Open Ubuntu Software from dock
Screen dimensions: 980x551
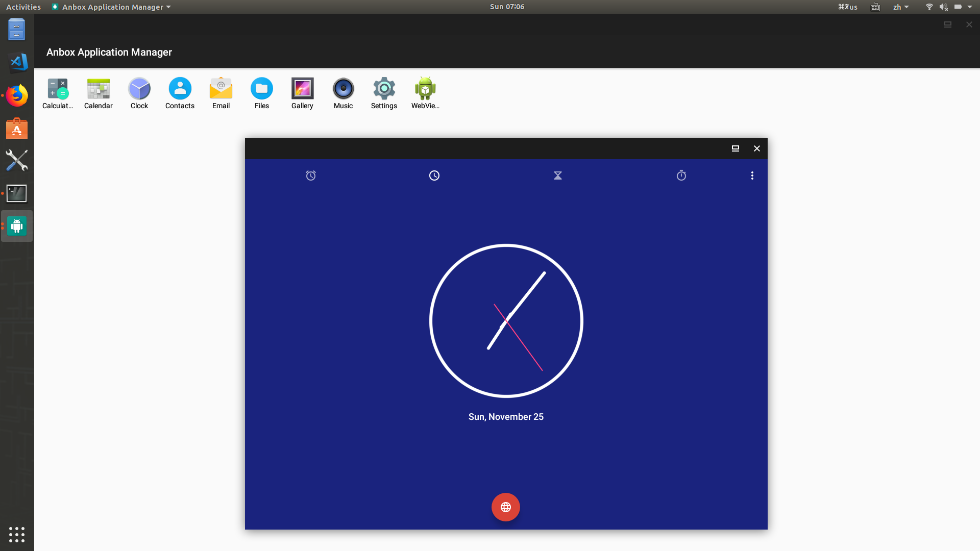point(17,128)
